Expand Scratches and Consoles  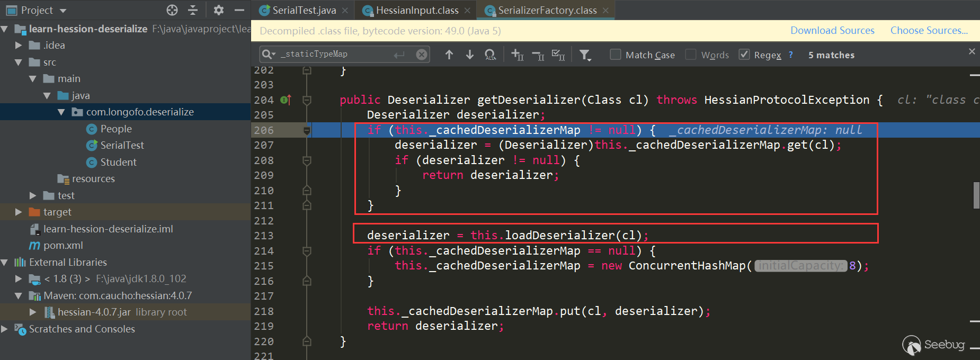pos(4,329)
